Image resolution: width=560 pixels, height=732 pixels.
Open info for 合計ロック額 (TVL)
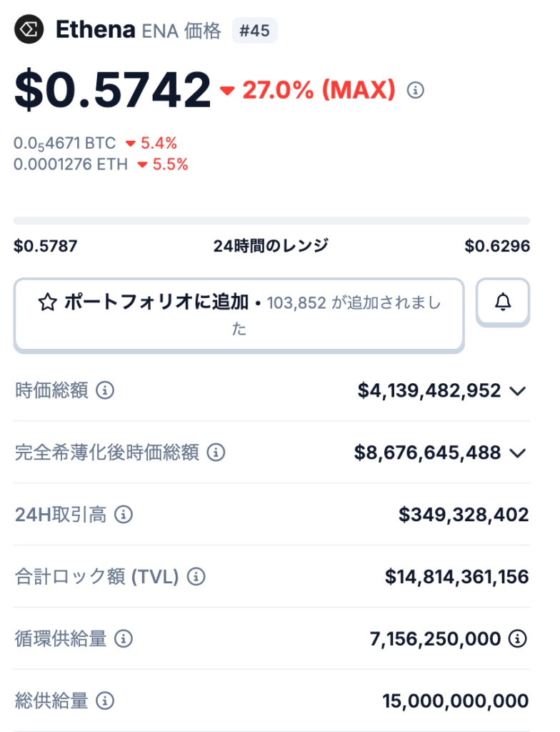196,577
